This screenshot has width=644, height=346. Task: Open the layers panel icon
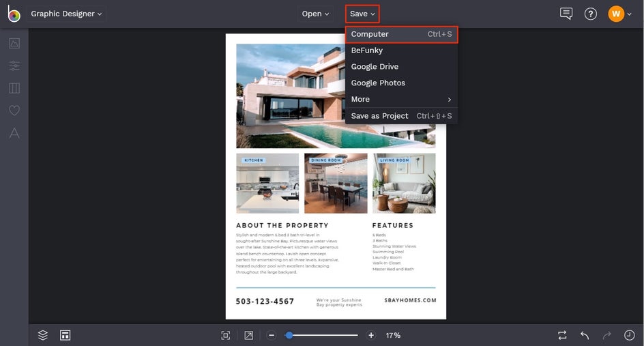click(x=43, y=335)
